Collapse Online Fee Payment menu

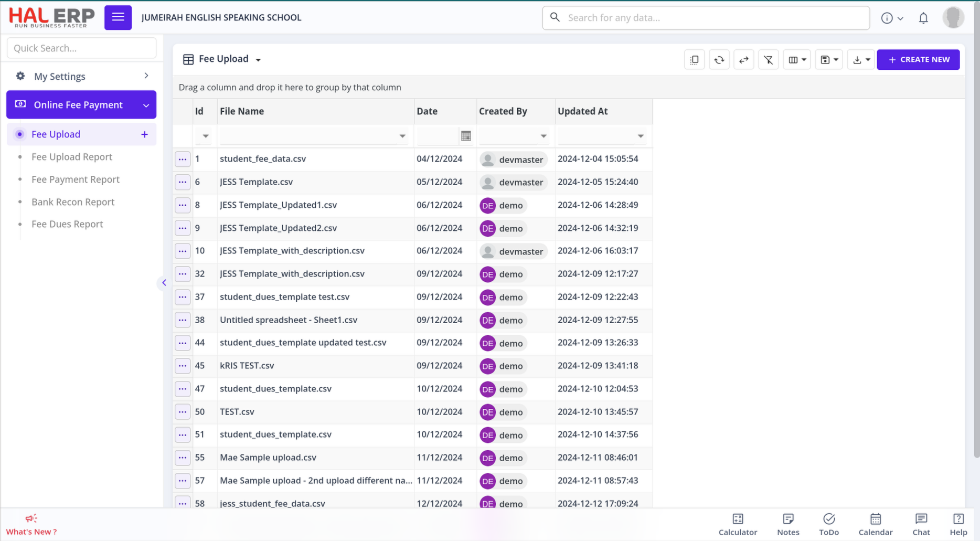click(x=81, y=104)
